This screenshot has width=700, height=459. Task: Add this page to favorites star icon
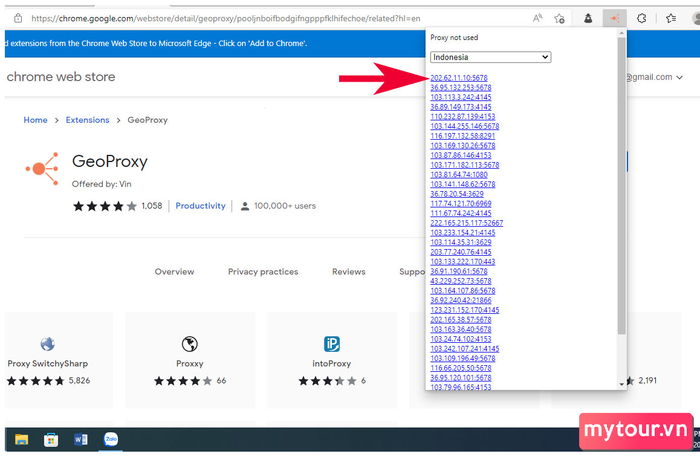pos(559,18)
